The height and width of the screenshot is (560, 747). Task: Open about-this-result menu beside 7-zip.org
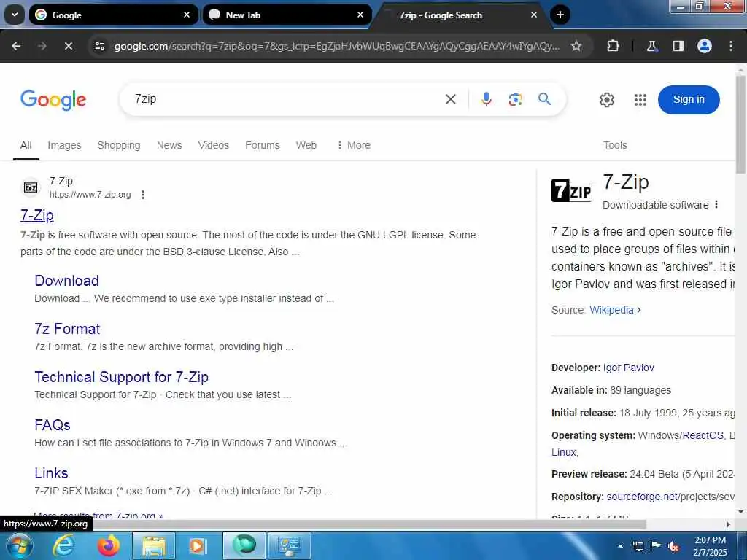[143, 194]
